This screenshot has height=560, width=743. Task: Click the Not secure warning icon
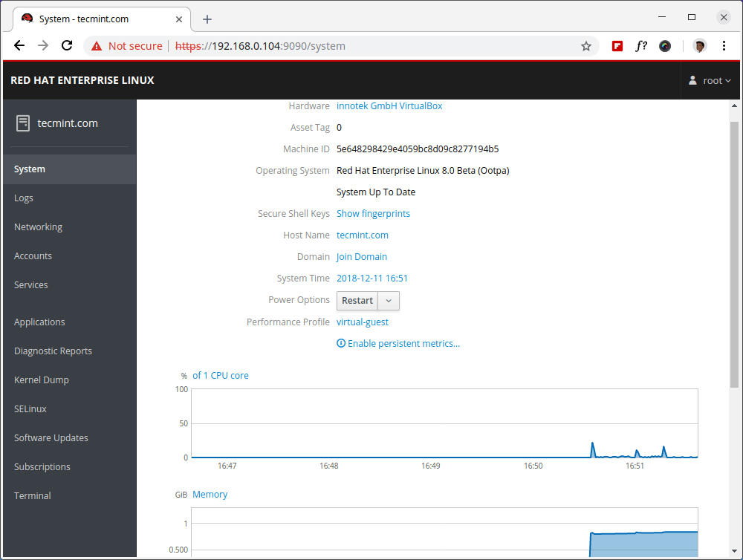[96, 46]
